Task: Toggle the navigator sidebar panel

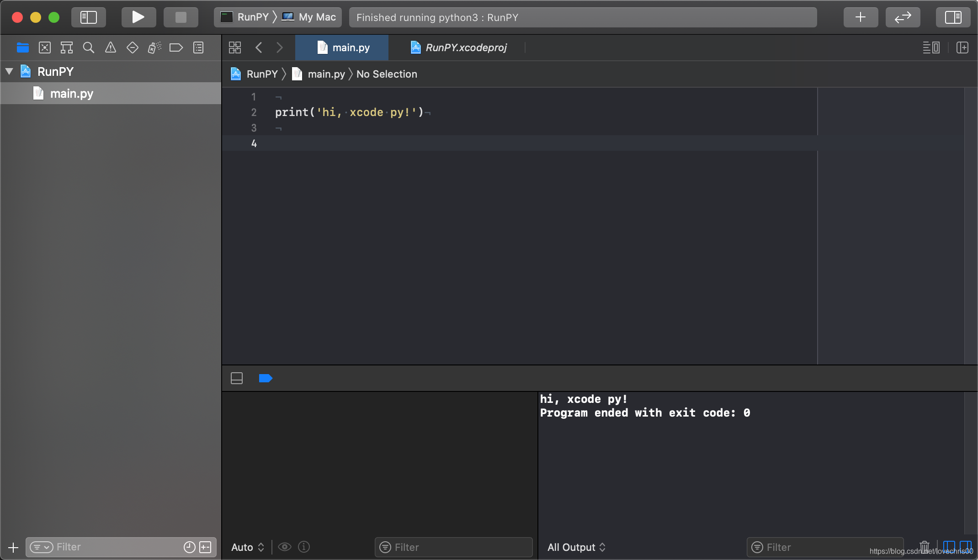Action: (89, 17)
